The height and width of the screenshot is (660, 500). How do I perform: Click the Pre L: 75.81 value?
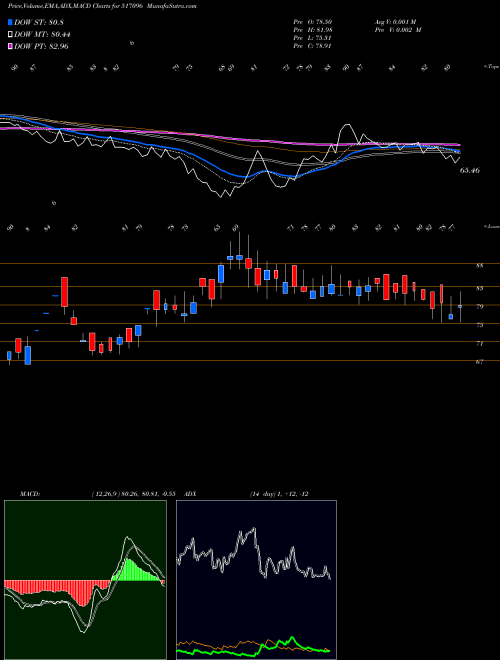(x=312, y=38)
